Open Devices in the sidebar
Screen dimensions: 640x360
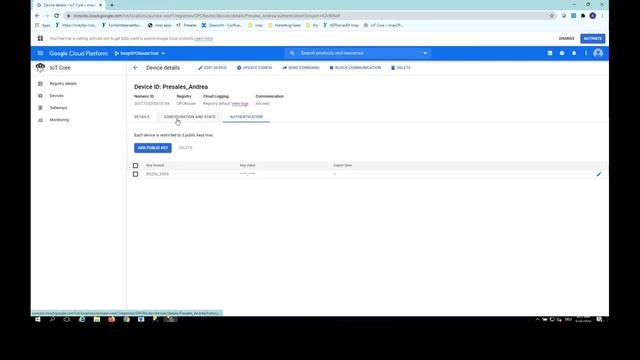point(56,96)
